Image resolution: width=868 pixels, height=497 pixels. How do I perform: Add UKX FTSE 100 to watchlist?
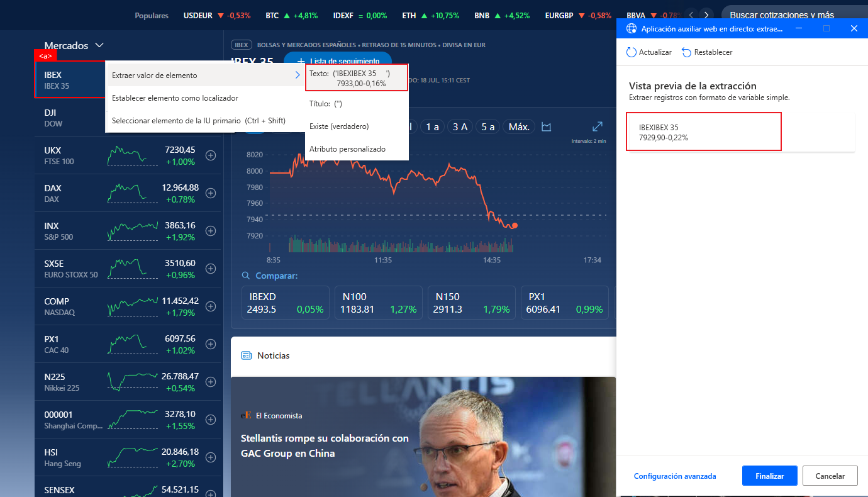pyautogui.click(x=211, y=155)
